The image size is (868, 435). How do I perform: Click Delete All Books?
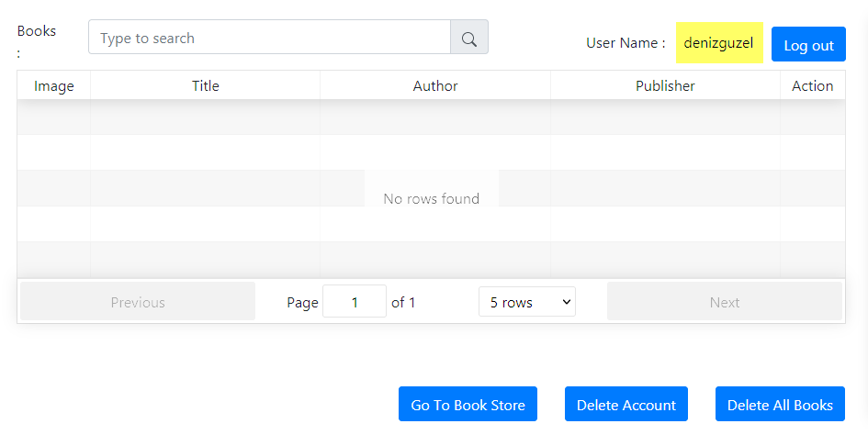[x=780, y=405]
